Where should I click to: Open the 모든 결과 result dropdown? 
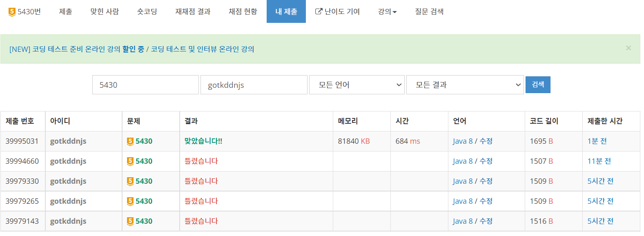[465, 85]
